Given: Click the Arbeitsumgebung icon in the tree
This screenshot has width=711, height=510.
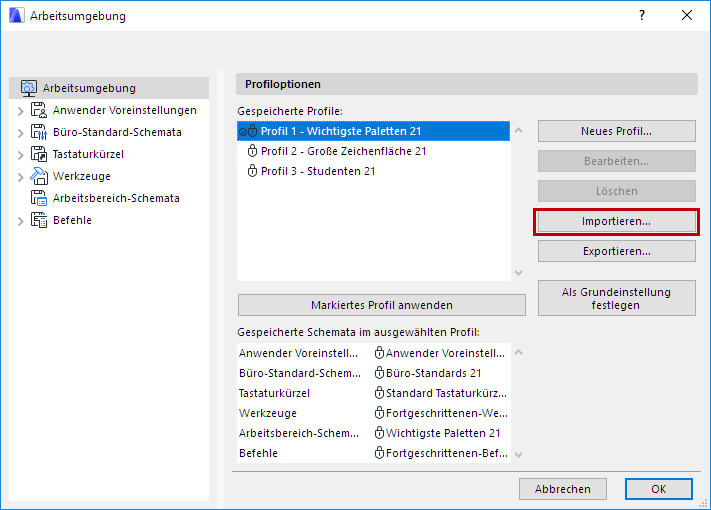Looking at the screenshot, I should (x=29, y=88).
